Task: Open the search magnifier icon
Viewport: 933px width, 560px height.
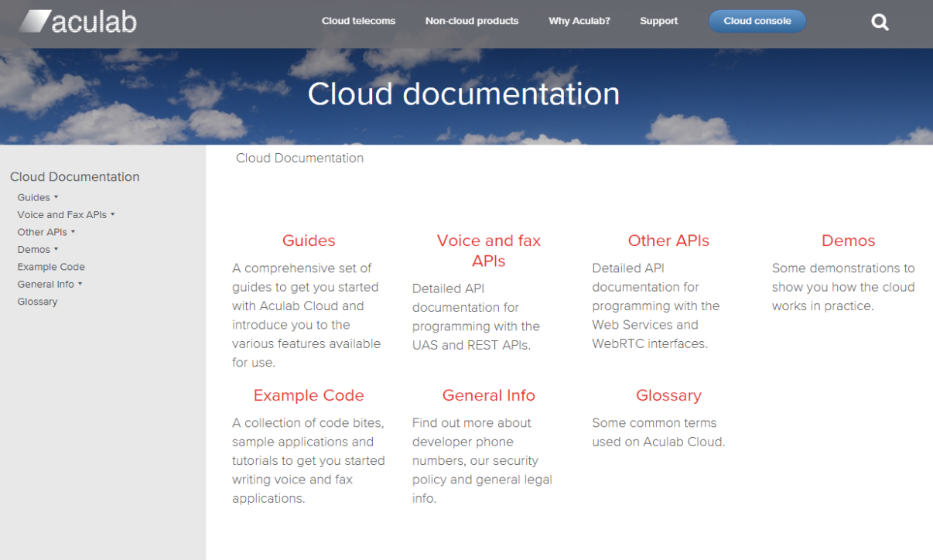Action: (880, 22)
